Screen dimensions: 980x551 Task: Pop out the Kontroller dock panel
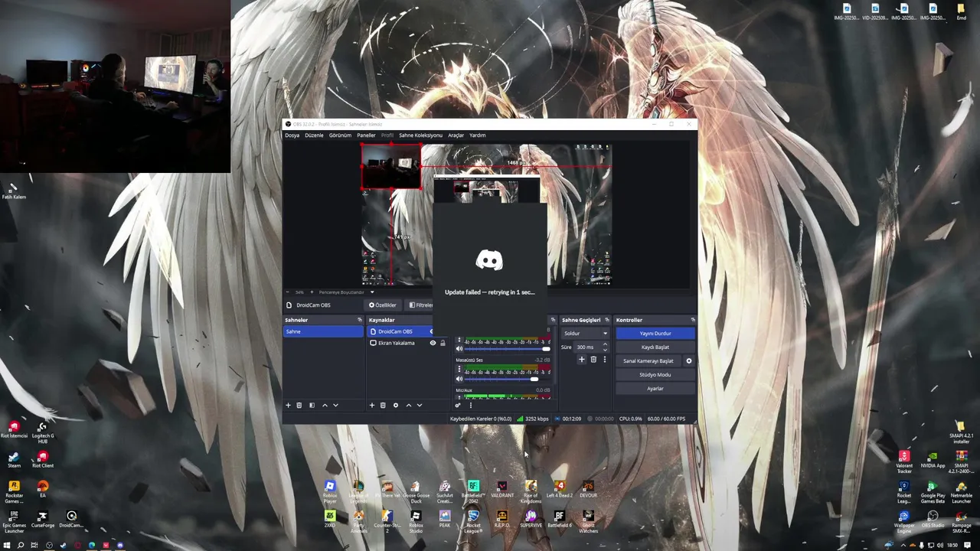pos(693,320)
